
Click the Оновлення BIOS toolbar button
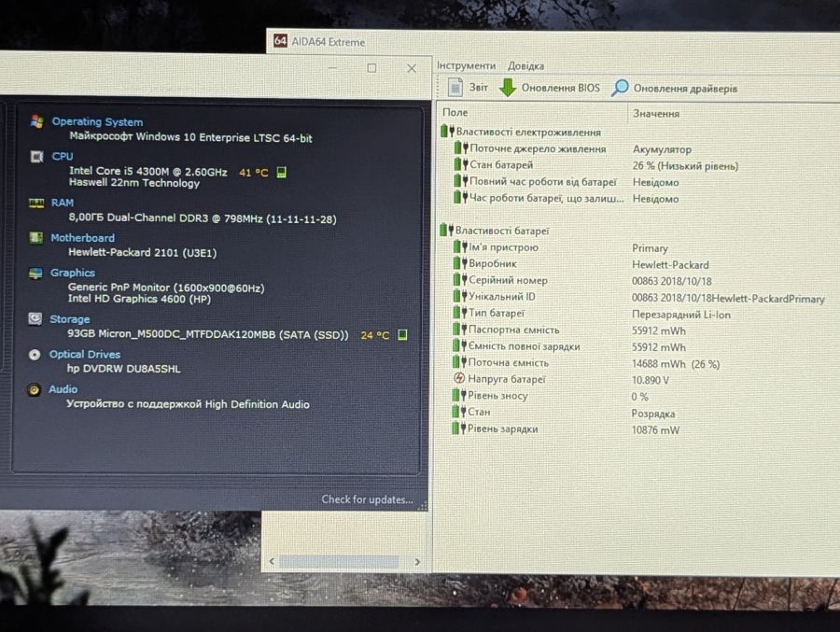pyautogui.click(x=550, y=88)
